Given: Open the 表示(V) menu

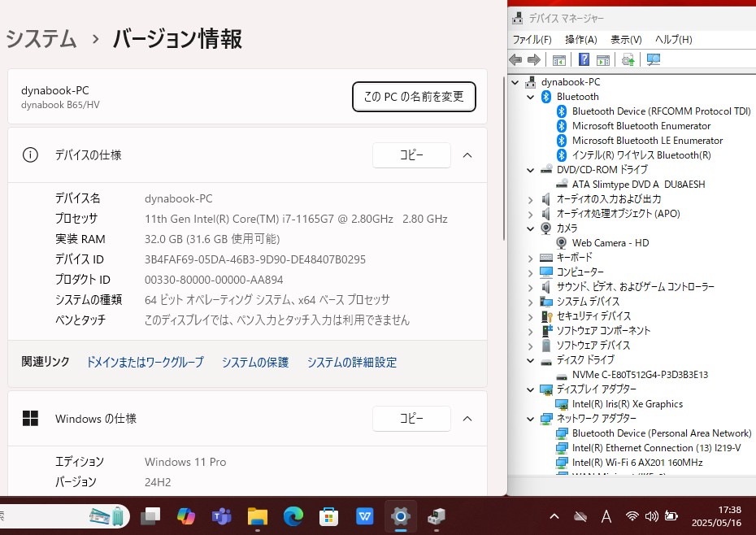Looking at the screenshot, I should [626, 40].
